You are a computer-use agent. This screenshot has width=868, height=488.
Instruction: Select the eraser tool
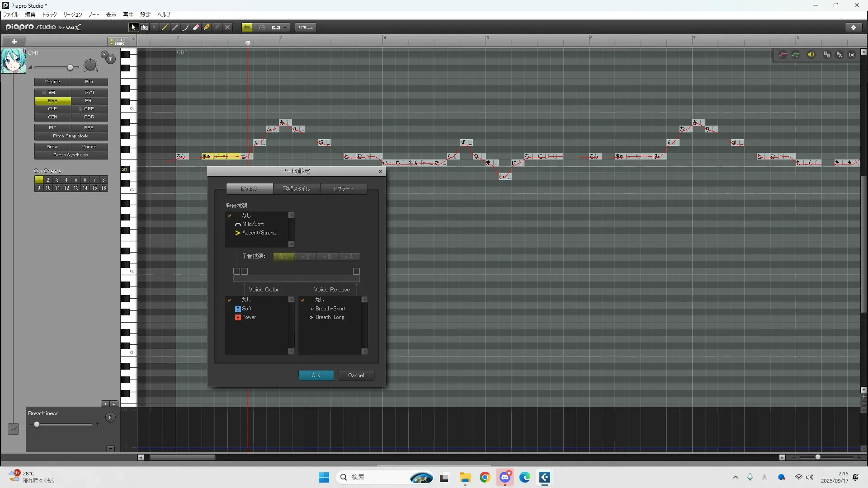click(x=196, y=28)
